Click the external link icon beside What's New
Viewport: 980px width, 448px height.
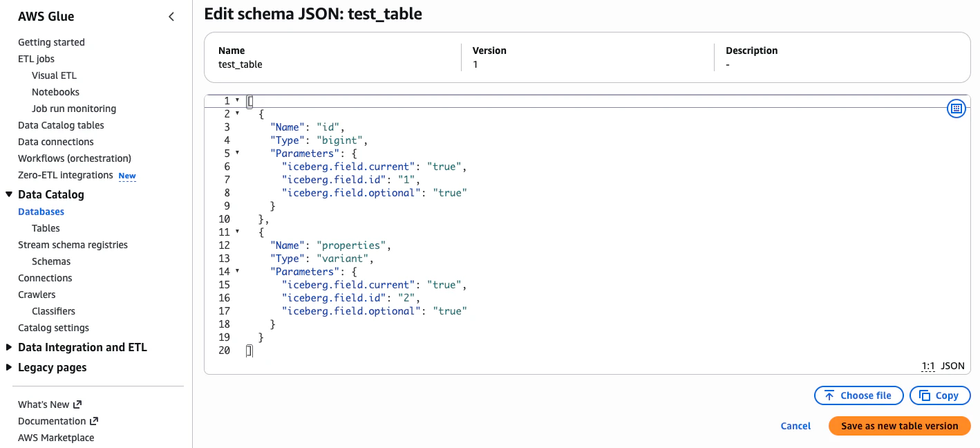click(x=77, y=404)
